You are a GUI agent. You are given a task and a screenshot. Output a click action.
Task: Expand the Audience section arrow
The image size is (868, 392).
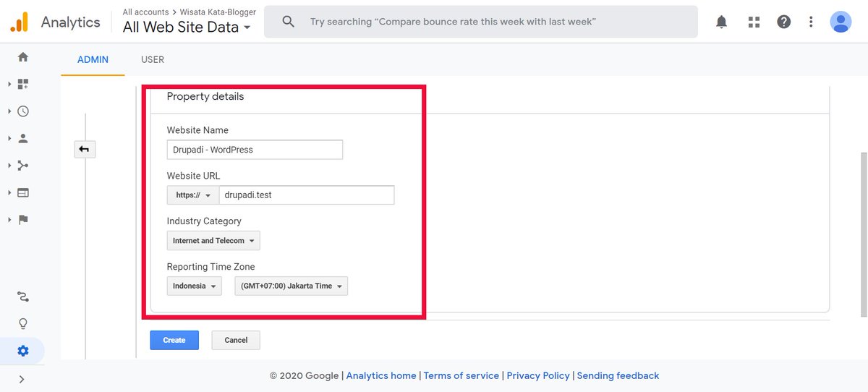point(9,138)
